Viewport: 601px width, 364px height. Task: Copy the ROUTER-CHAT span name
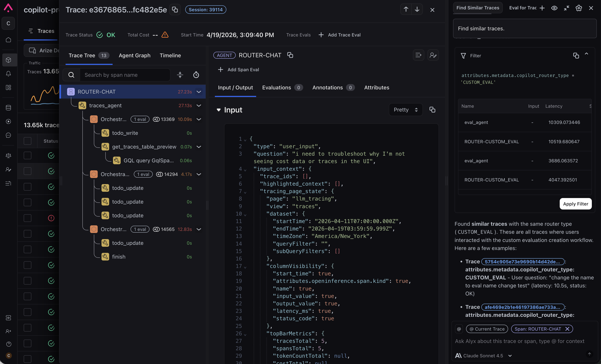290,55
